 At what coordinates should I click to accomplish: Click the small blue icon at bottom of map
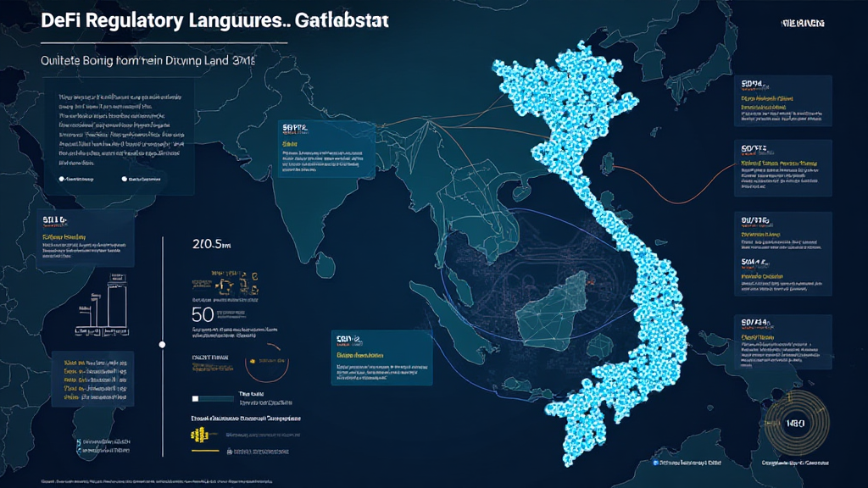point(655,463)
